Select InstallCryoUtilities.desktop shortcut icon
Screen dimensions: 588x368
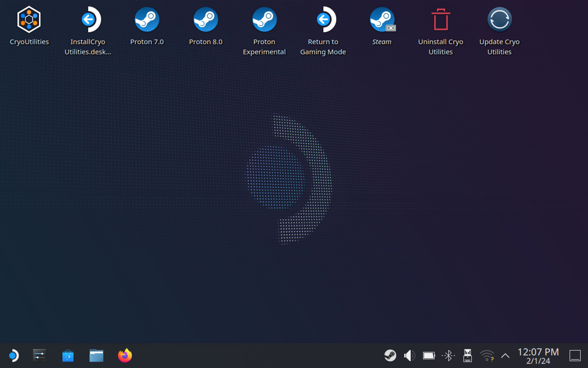coord(91,19)
